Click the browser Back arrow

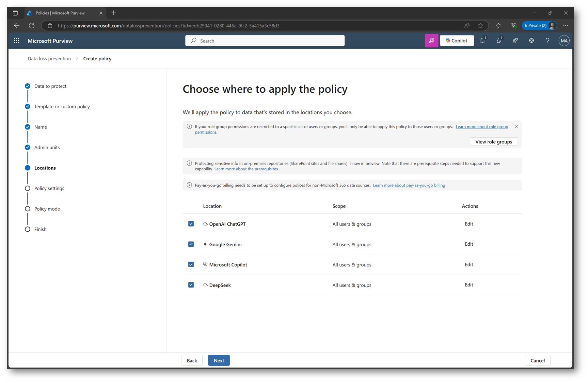pyautogui.click(x=16, y=26)
